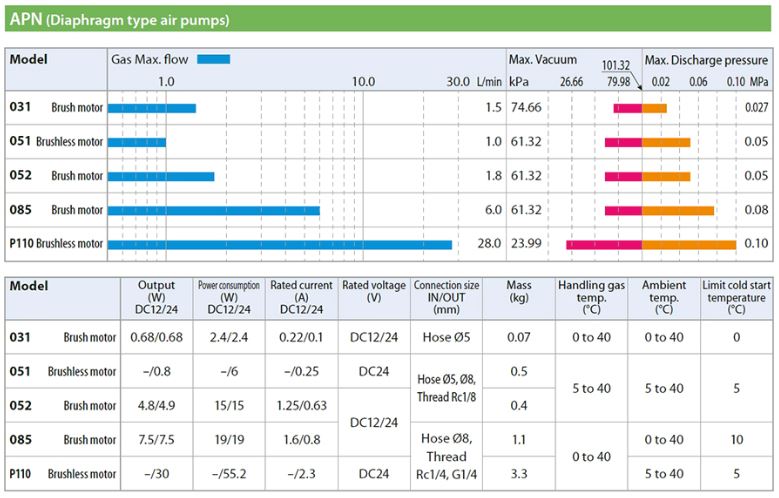Click the "–/2.3" rated current cell
Viewport: 779px width, 498px height.
click(x=301, y=474)
